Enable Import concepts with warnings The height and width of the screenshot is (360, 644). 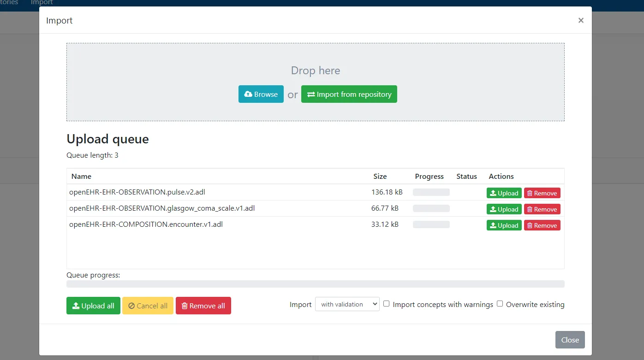click(387, 304)
